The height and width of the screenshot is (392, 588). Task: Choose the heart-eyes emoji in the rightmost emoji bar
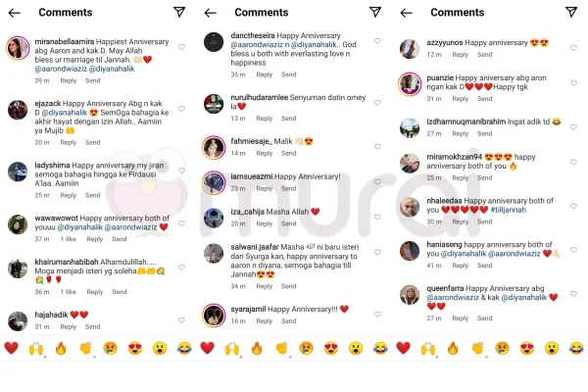(x=527, y=348)
